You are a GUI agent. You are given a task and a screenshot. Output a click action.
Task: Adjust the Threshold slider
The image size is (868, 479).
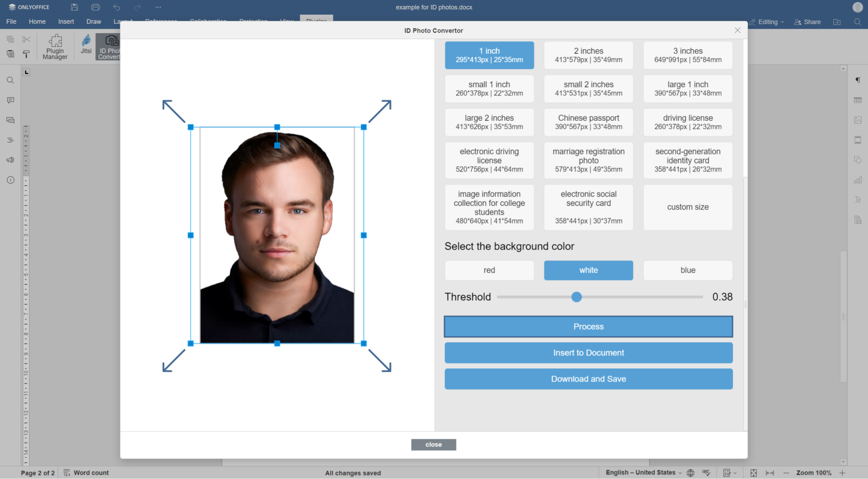[576, 297]
